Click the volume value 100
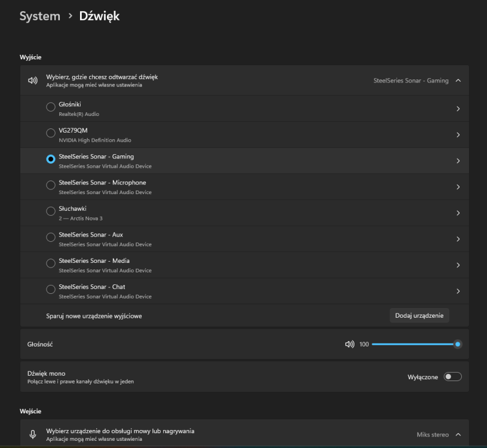487x448 pixels. tap(364, 344)
